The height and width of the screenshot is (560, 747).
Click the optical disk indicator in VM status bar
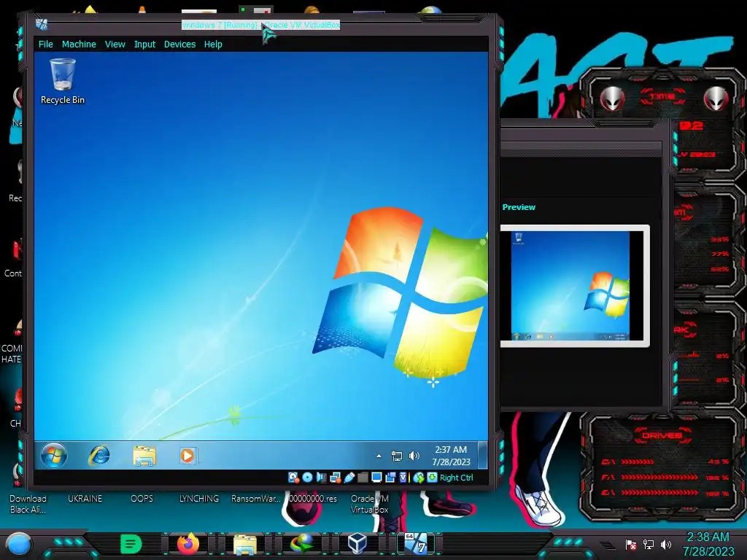point(307,477)
